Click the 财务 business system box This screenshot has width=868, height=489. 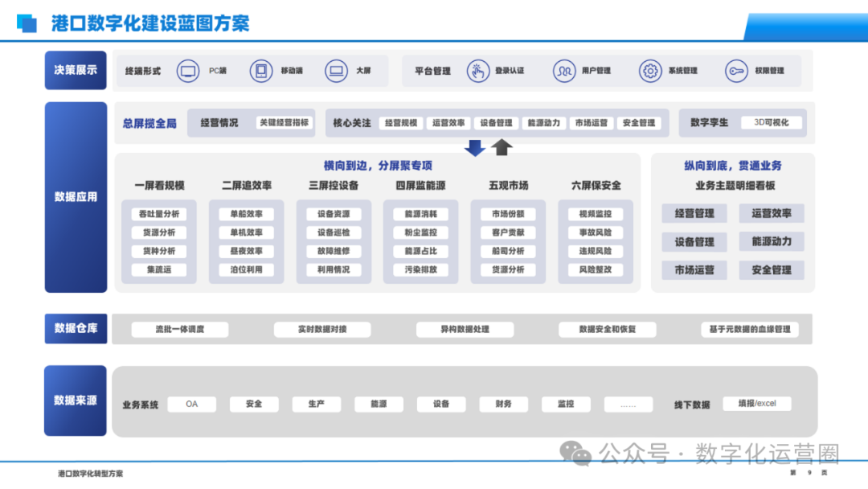click(503, 405)
